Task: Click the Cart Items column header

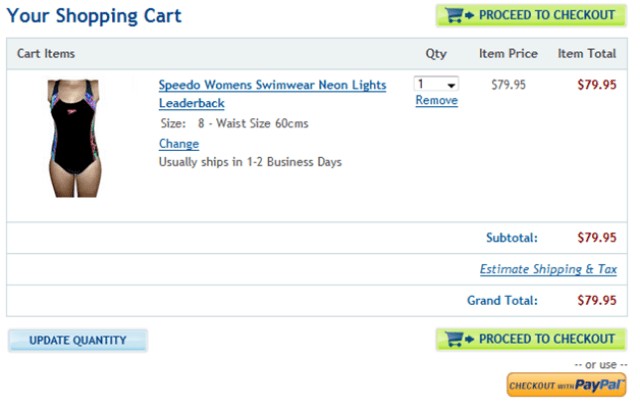Action: pyautogui.click(x=46, y=54)
